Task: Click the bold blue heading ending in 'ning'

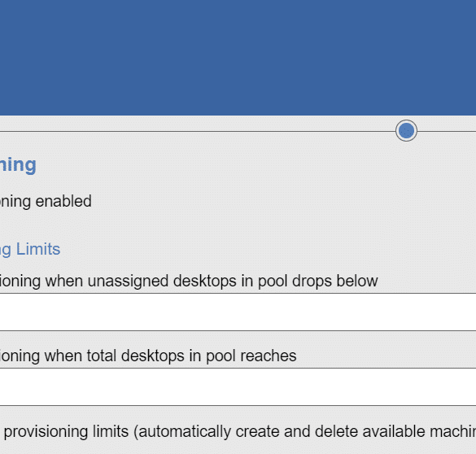Action: coord(18,165)
